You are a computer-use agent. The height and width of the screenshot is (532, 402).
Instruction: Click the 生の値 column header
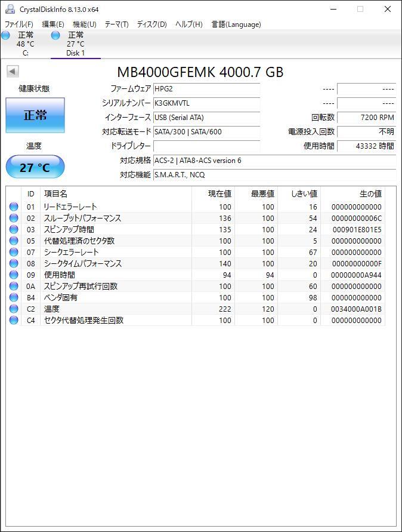click(353, 193)
